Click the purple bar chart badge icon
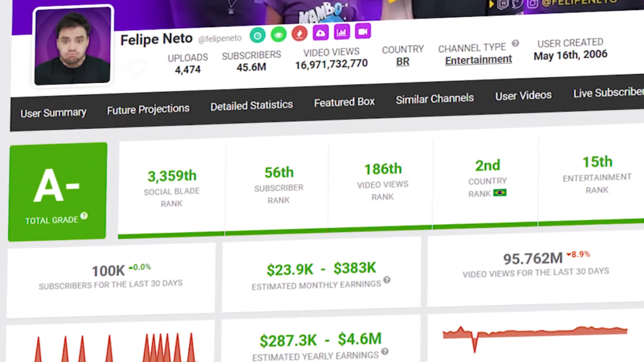Viewport: 644px width, 362px height. [341, 32]
